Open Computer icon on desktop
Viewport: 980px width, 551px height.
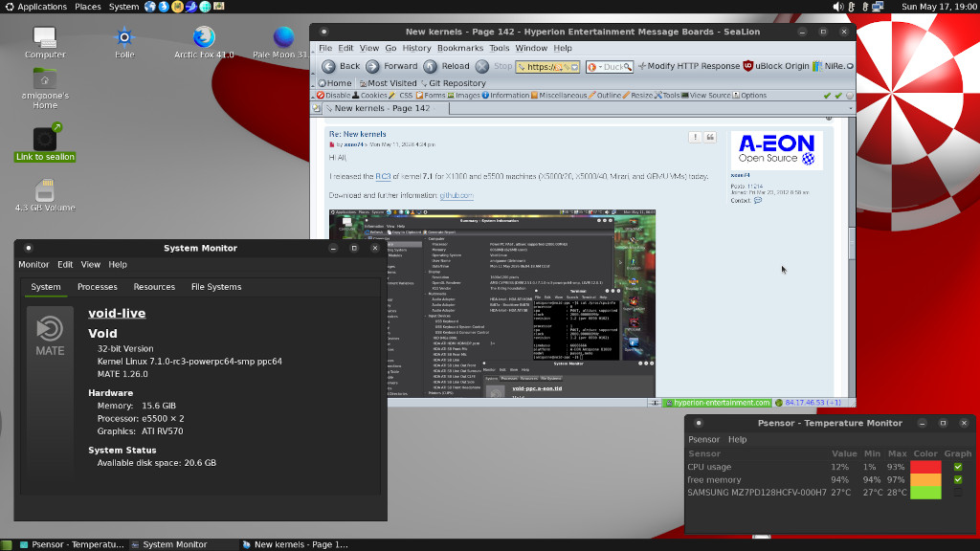pyautogui.click(x=45, y=42)
